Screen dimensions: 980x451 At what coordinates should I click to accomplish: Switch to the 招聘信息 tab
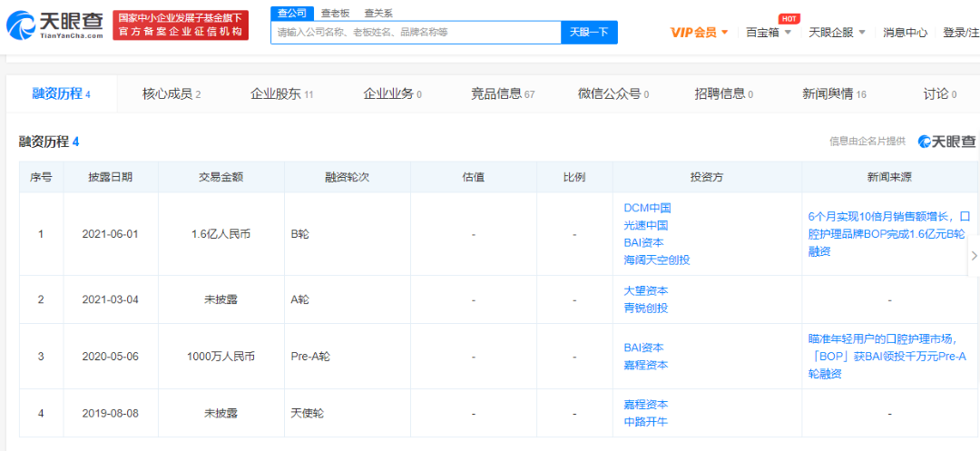[x=723, y=93]
